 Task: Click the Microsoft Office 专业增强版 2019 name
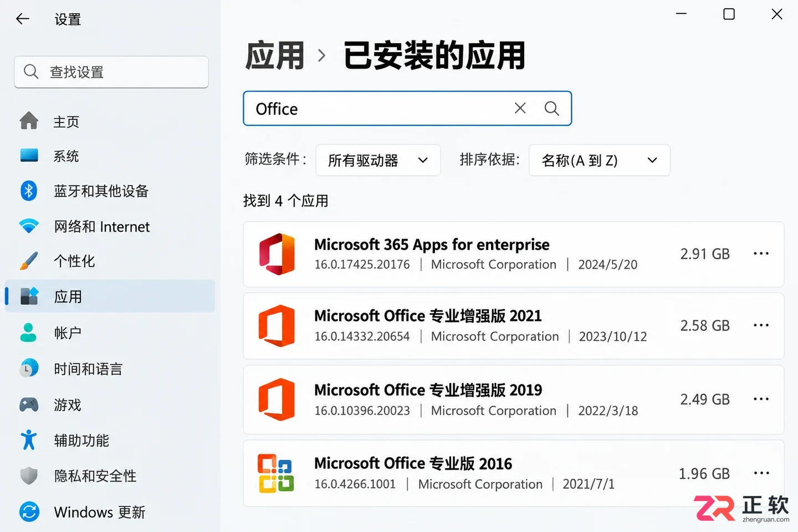pyautogui.click(x=428, y=390)
